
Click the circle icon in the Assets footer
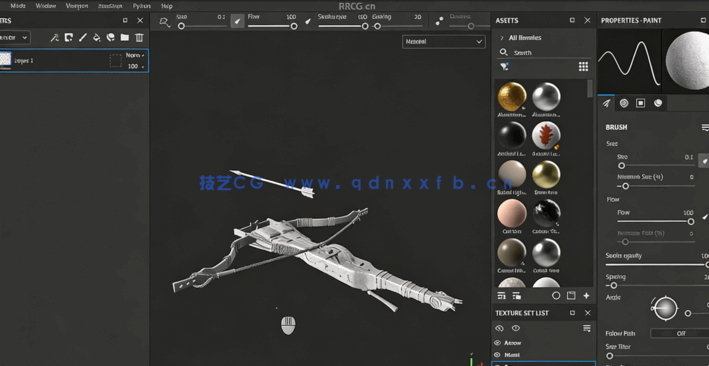click(x=556, y=296)
